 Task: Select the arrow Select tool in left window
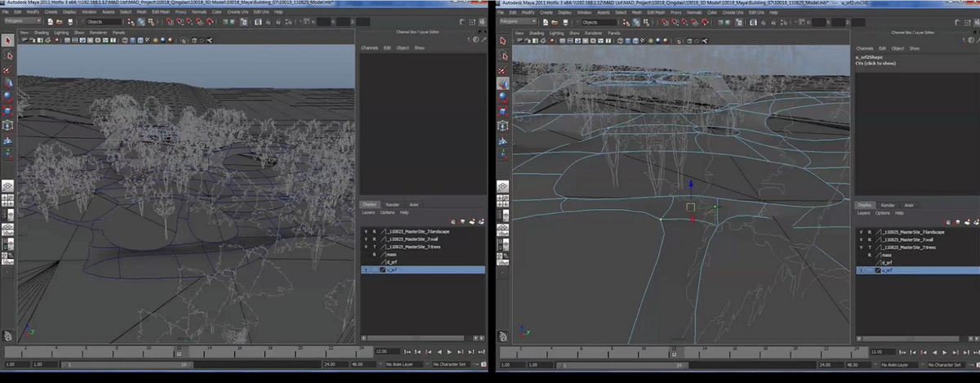pos(8,40)
